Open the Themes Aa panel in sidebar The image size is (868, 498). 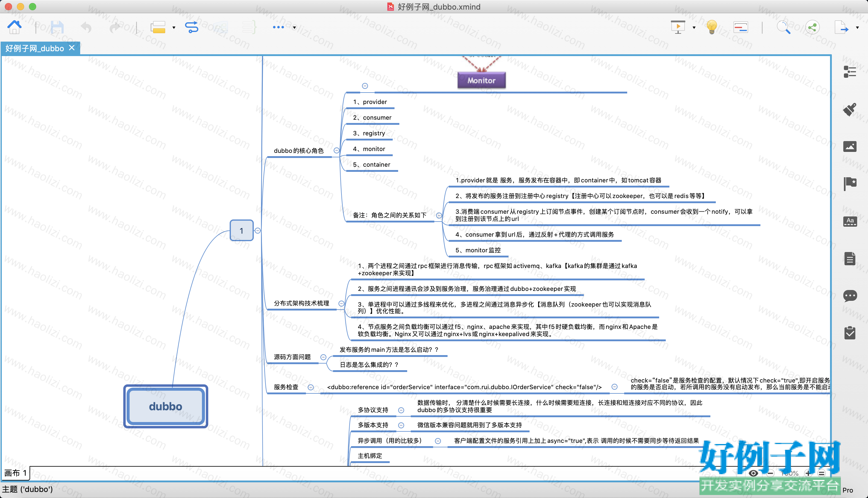[850, 221]
